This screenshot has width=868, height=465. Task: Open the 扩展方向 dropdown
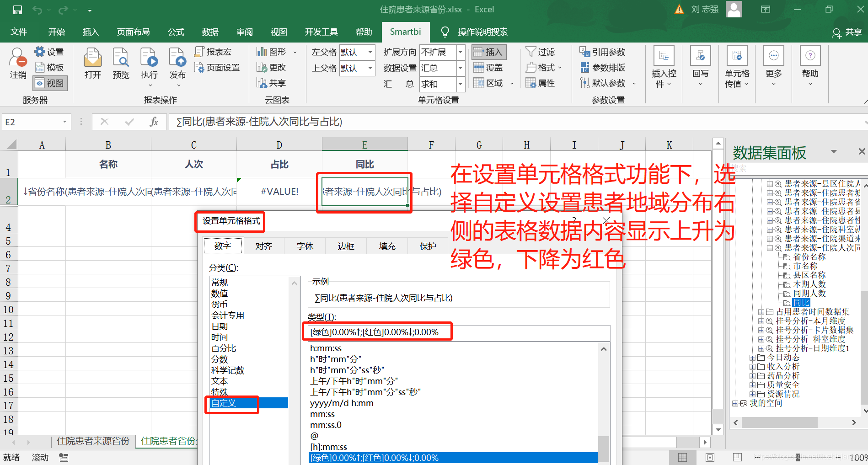point(461,52)
